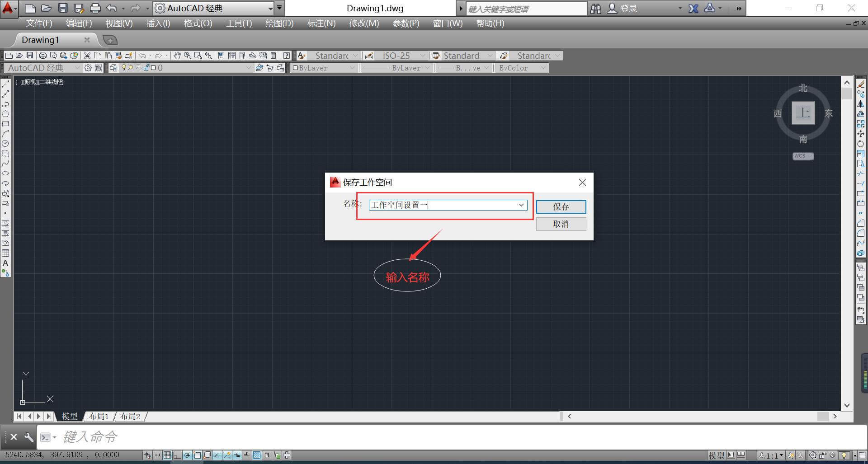Toggle Grid Display in status bar
The width and height of the screenshot is (868, 464).
[167, 455]
